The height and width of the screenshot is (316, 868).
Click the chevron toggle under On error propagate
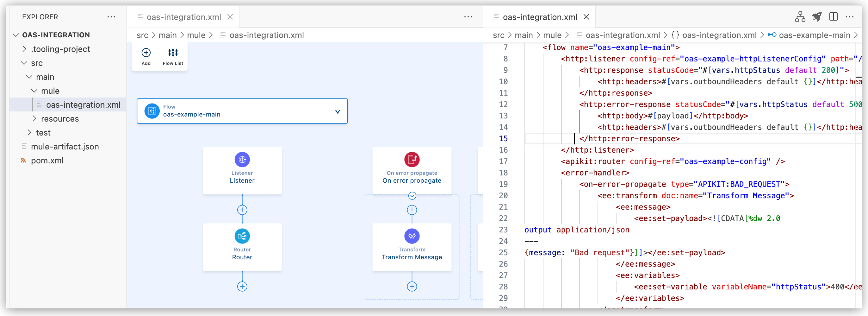pyautogui.click(x=412, y=195)
